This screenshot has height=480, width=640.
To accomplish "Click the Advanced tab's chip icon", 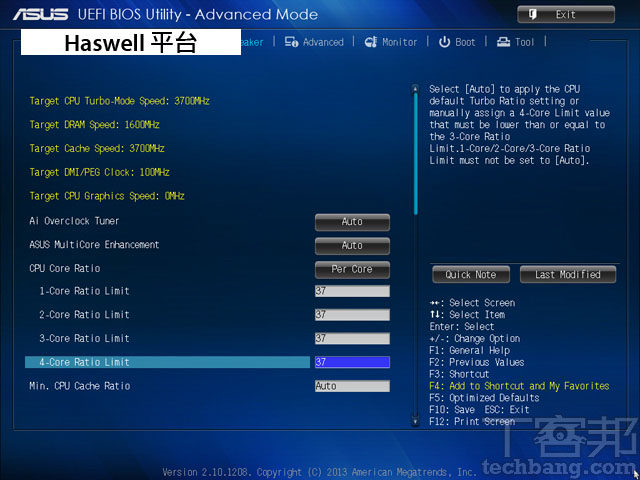I will pos(291,42).
